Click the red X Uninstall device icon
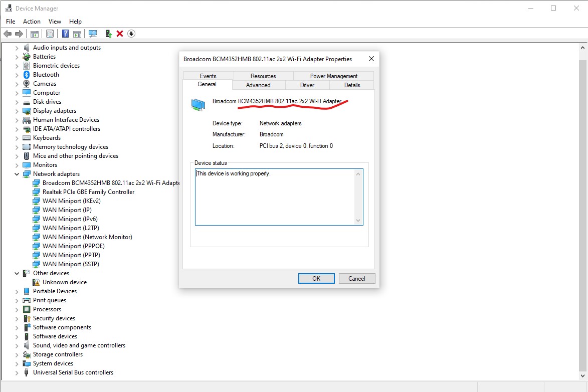Screen dimensions: 588x392 [120, 34]
